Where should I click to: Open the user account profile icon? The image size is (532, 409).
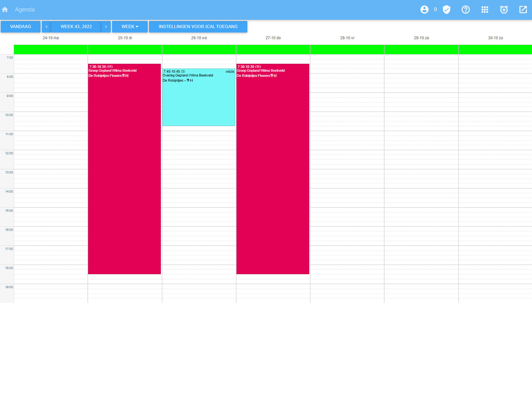coord(424,10)
